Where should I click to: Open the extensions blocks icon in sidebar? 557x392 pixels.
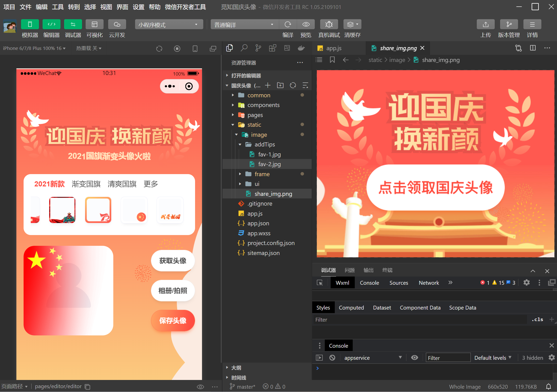click(272, 48)
